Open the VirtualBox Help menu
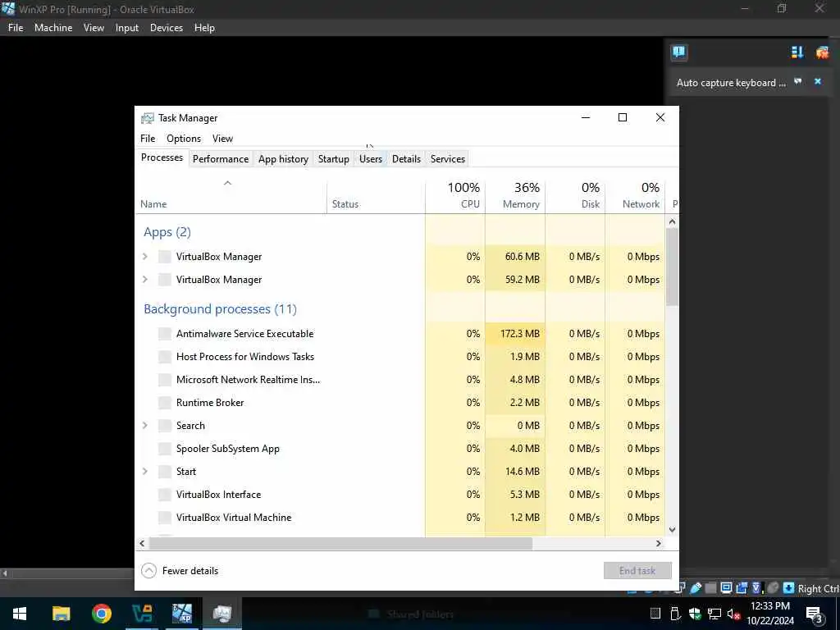 [x=204, y=28]
